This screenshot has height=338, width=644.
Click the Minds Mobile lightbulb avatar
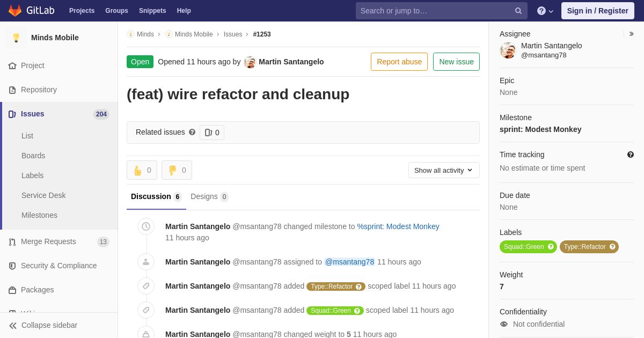(x=16, y=38)
